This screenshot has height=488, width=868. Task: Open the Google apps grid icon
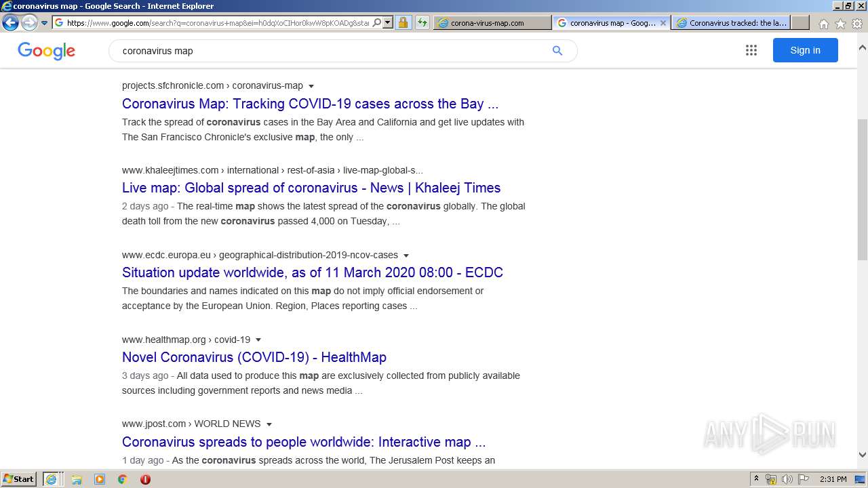pos(751,50)
